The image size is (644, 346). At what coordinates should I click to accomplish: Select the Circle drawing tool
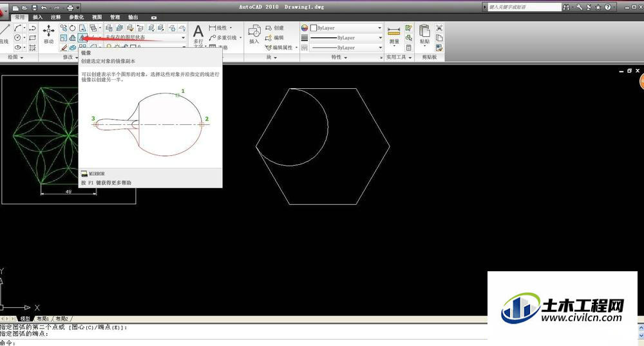click(17, 38)
